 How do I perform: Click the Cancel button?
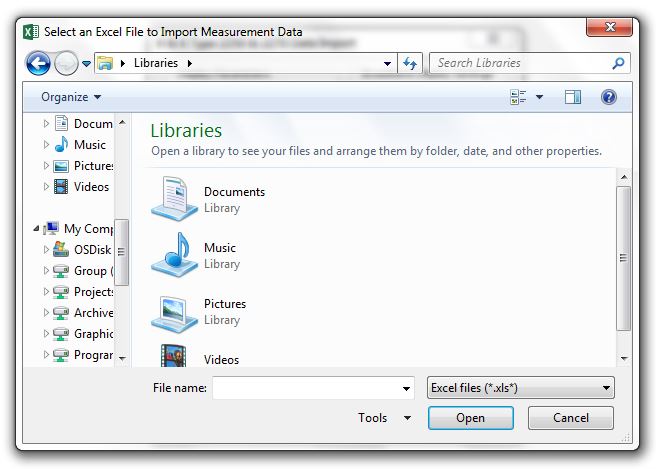570,418
